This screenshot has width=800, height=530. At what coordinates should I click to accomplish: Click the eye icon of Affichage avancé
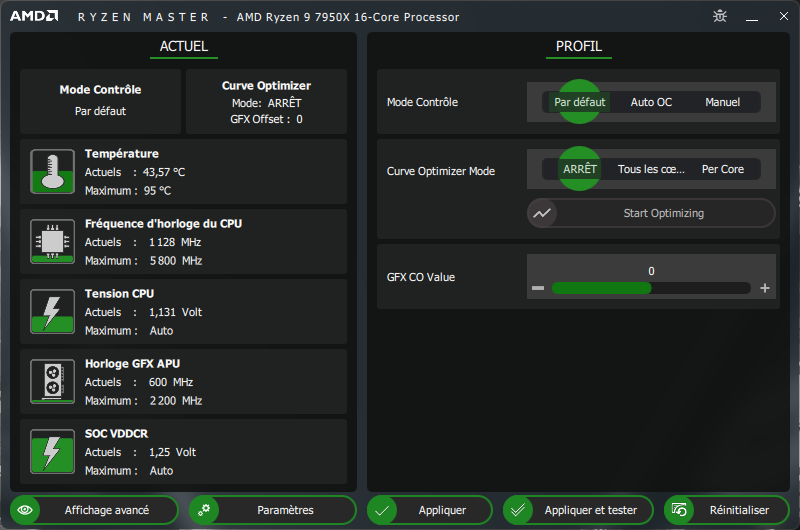25,510
